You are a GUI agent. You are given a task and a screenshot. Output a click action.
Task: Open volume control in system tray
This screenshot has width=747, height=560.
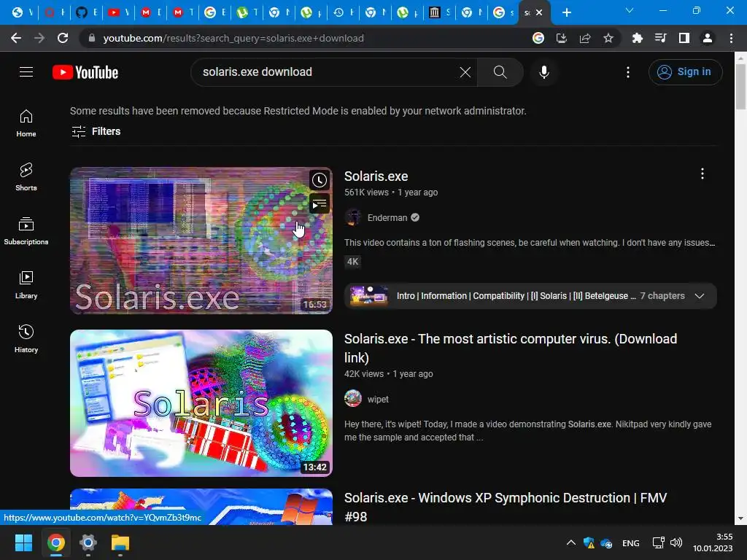(676, 542)
